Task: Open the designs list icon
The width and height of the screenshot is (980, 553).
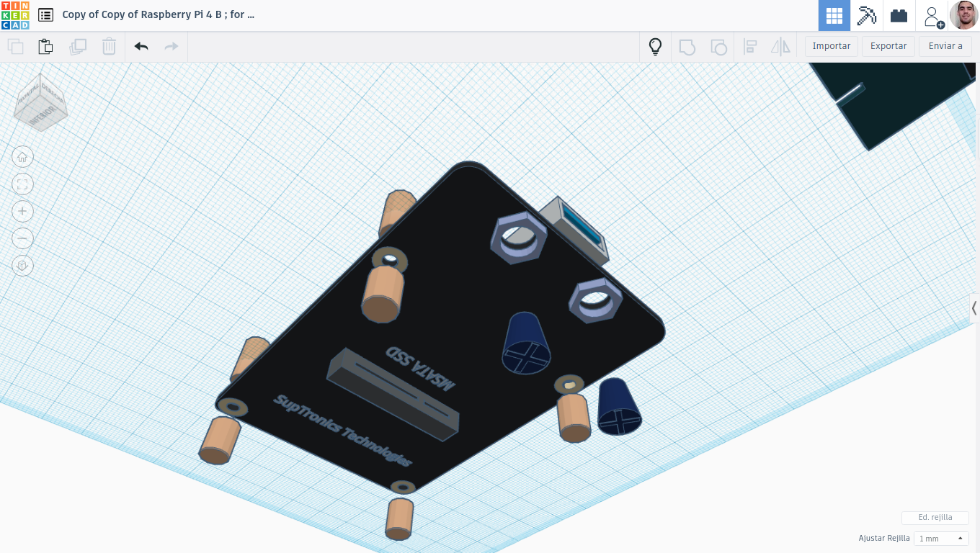Action: (45, 15)
